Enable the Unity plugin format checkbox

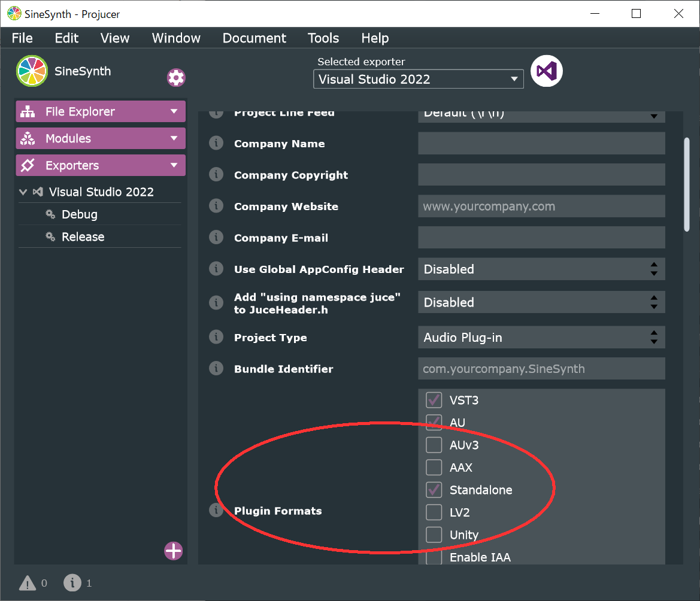point(434,535)
